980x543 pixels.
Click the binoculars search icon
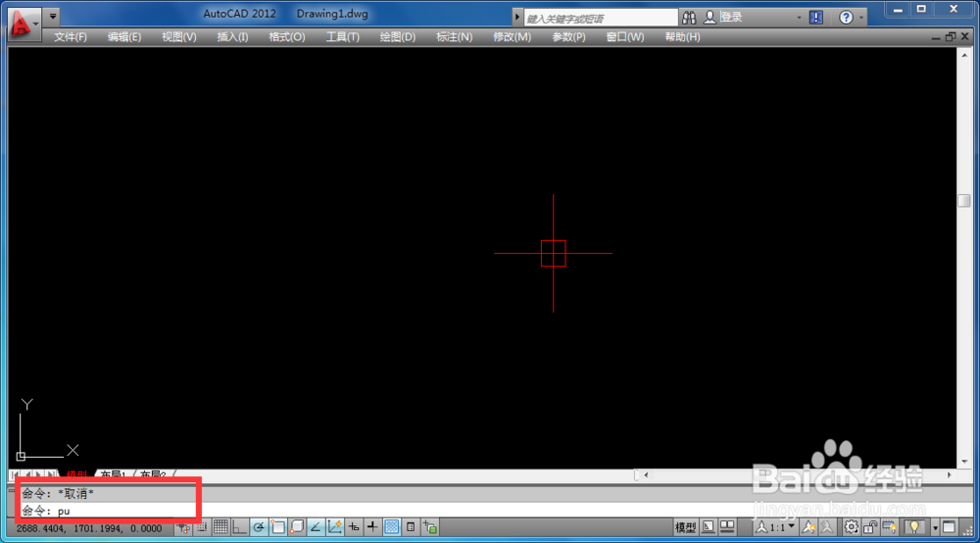click(689, 18)
